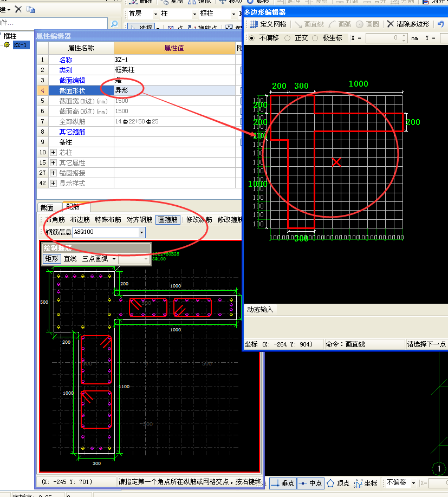Expand the 芯柱 property group
This screenshot has height=497, width=448.
(53, 153)
